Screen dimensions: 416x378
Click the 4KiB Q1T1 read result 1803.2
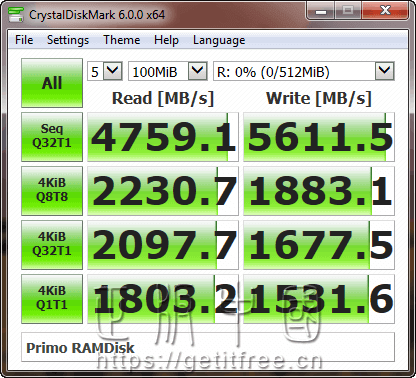pos(163,299)
